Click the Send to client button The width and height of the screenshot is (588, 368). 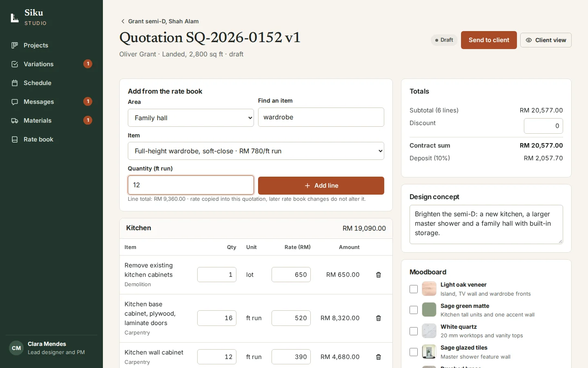pyautogui.click(x=489, y=40)
